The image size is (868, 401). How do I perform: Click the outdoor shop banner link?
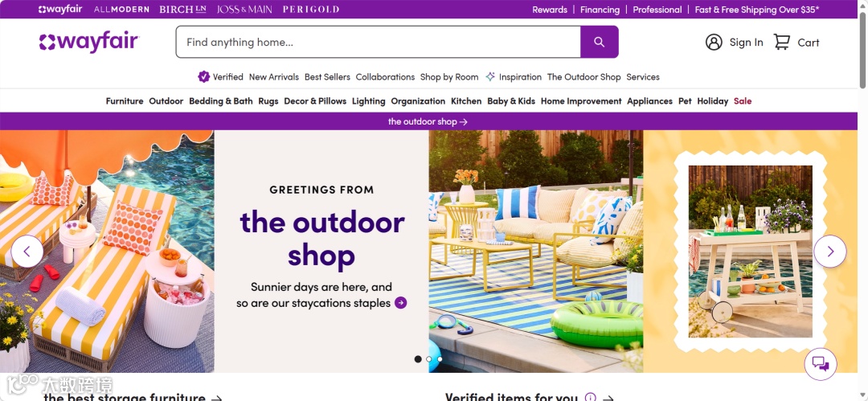click(x=428, y=121)
